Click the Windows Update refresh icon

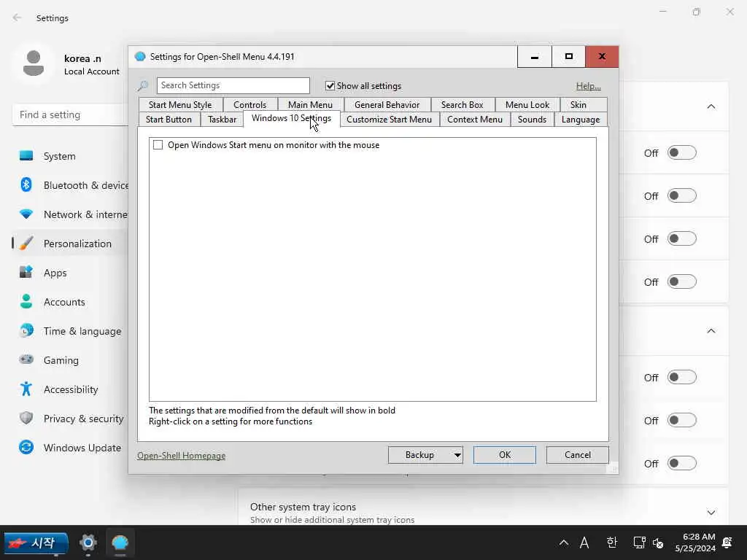click(26, 447)
